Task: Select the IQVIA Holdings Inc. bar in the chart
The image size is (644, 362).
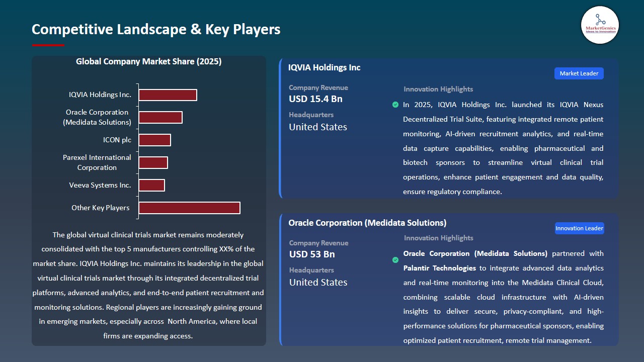Action: click(168, 95)
